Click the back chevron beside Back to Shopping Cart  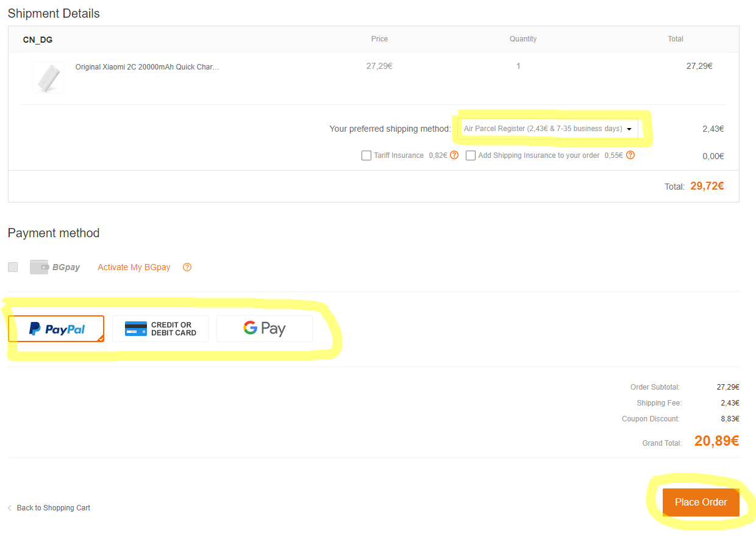tap(10, 508)
